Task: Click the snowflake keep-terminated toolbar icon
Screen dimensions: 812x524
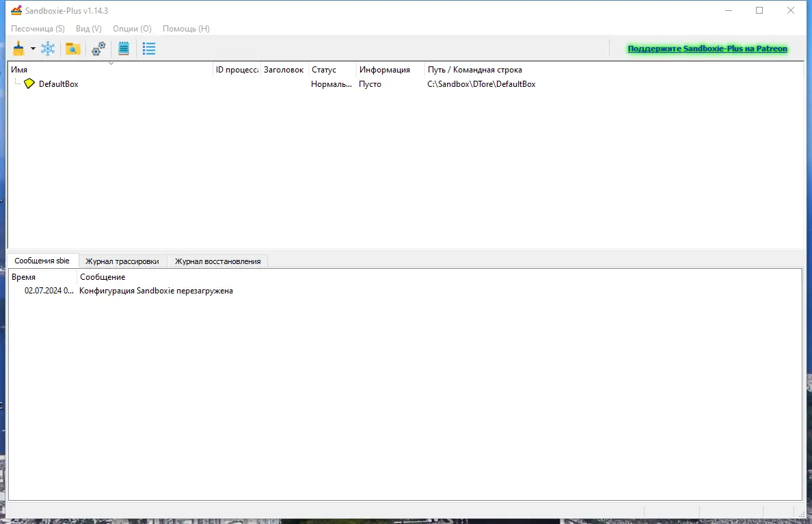Action: pyautogui.click(x=48, y=49)
